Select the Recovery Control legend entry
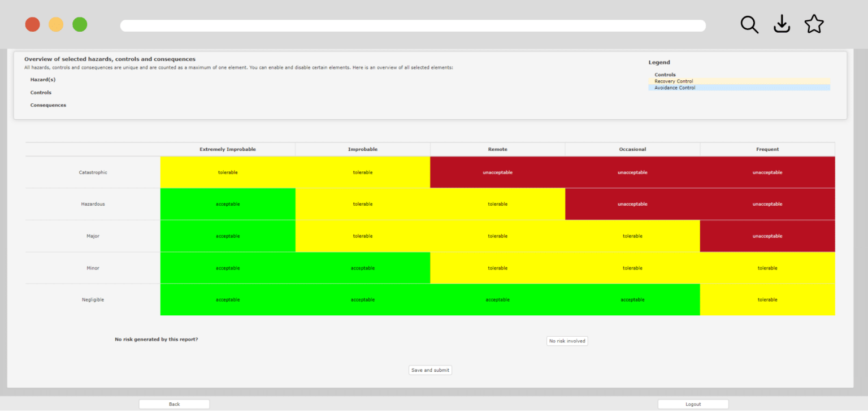 click(674, 81)
